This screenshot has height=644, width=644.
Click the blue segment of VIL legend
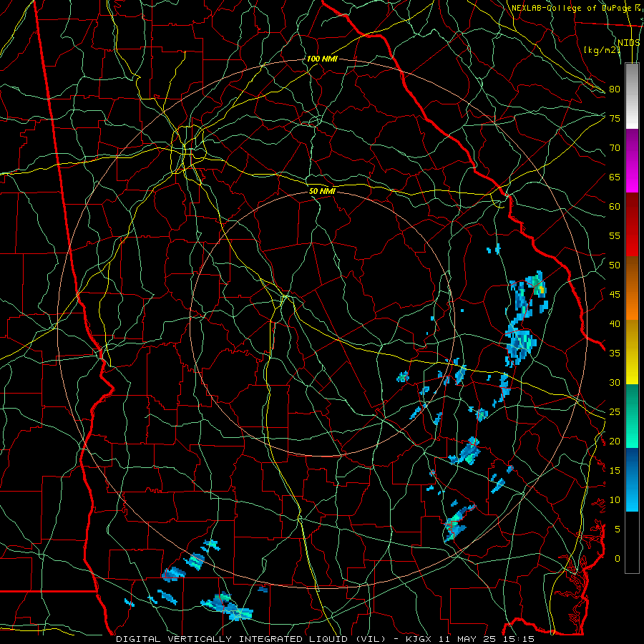point(632,479)
